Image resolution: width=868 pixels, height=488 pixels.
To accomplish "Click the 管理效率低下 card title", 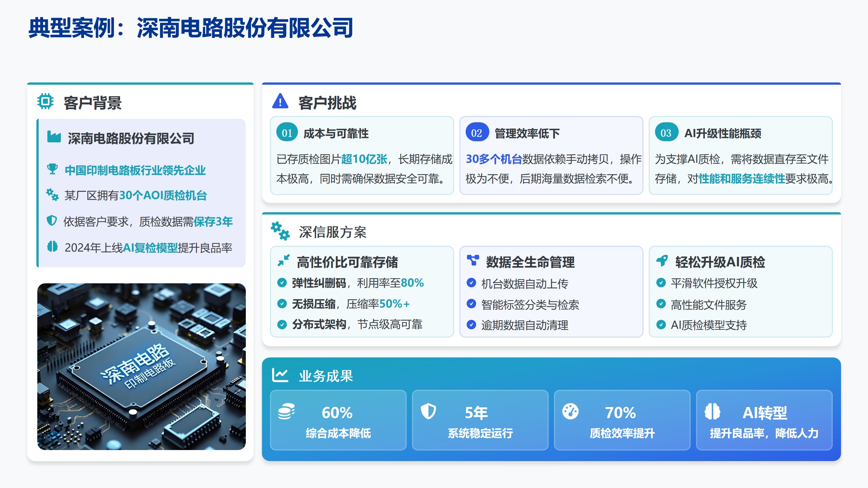I will pos(527,133).
